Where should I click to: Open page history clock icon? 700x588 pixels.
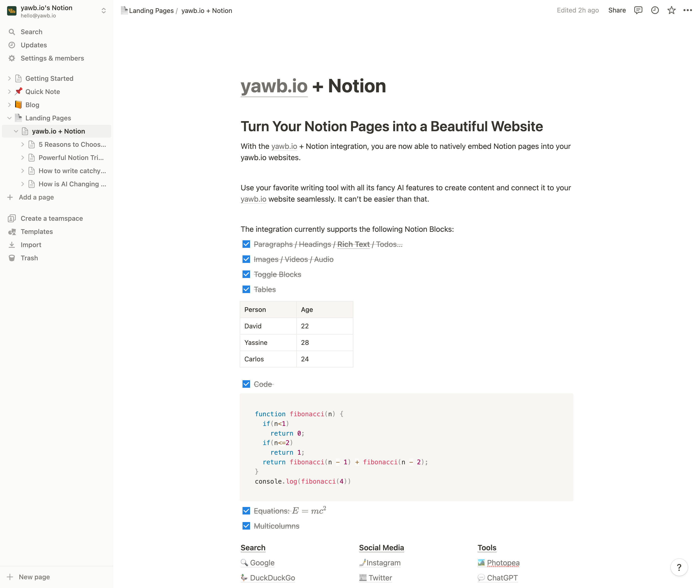(x=655, y=10)
